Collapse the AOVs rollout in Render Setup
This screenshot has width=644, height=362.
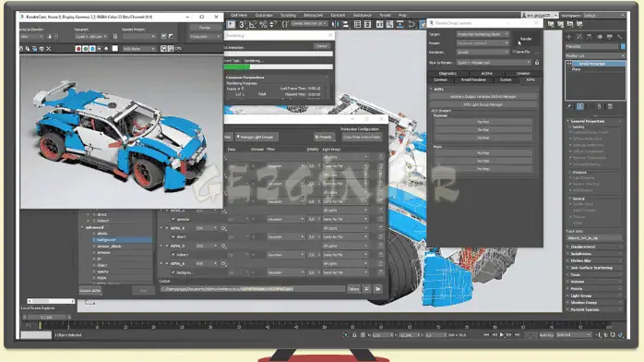pyautogui.click(x=438, y=90)
